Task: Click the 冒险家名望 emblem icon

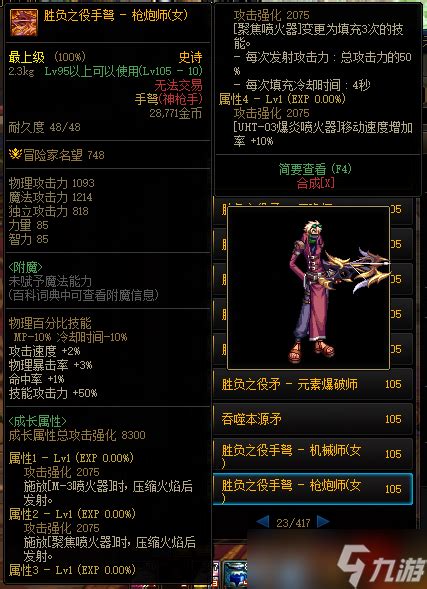Action: (x=15, y=154)
